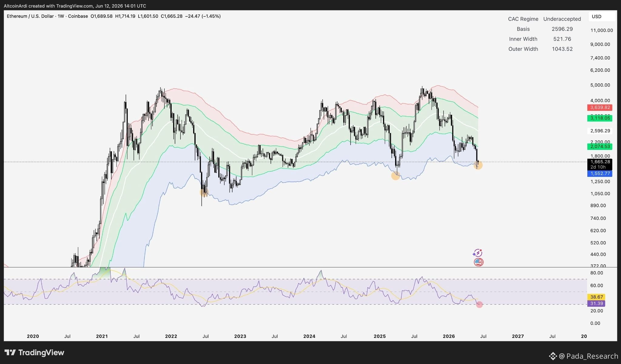The width and height of the screenshot is (621, 364).
Task: Click the black 1,665.28 current price label
Action: click(x=600, y=162)
